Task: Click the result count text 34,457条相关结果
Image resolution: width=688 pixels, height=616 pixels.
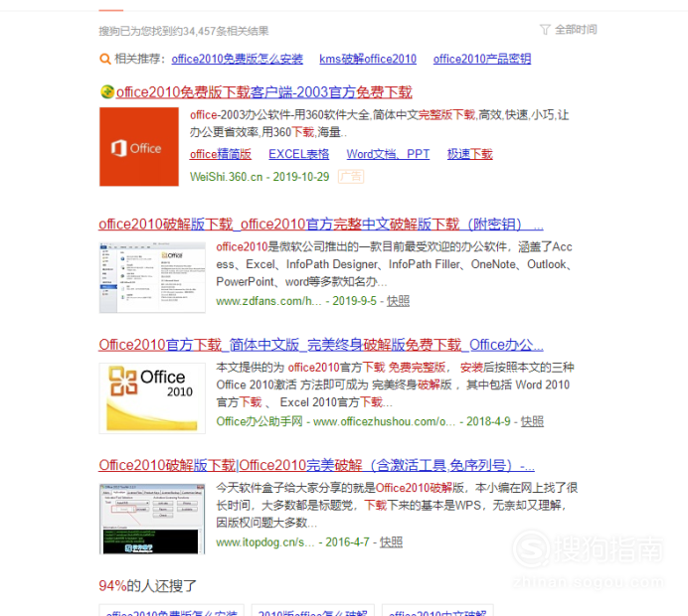Action: click(183, 31)
